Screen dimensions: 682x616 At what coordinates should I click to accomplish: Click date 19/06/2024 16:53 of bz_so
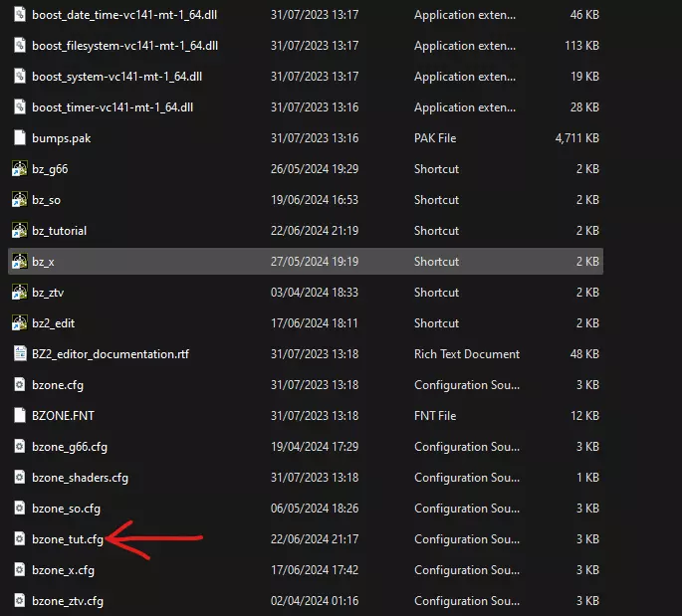tap(315, 200)
